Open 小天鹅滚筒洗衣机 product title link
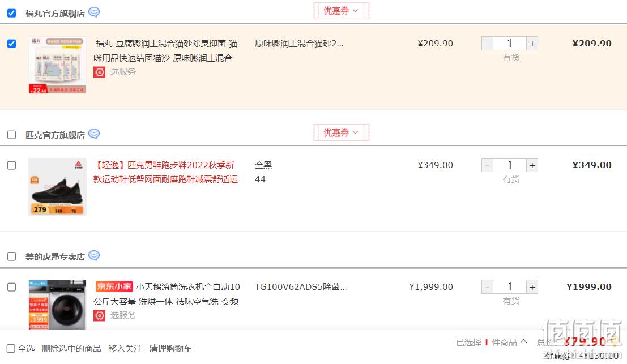This screenshot has width=627, height=364. point(166,294)
